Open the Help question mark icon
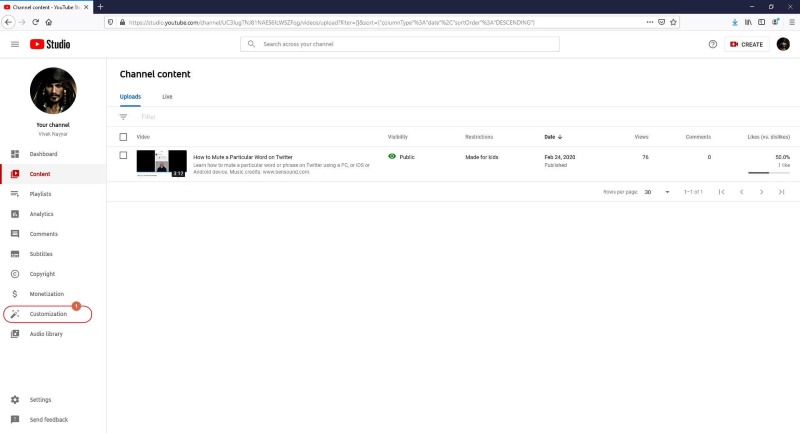 coord(713,44)
